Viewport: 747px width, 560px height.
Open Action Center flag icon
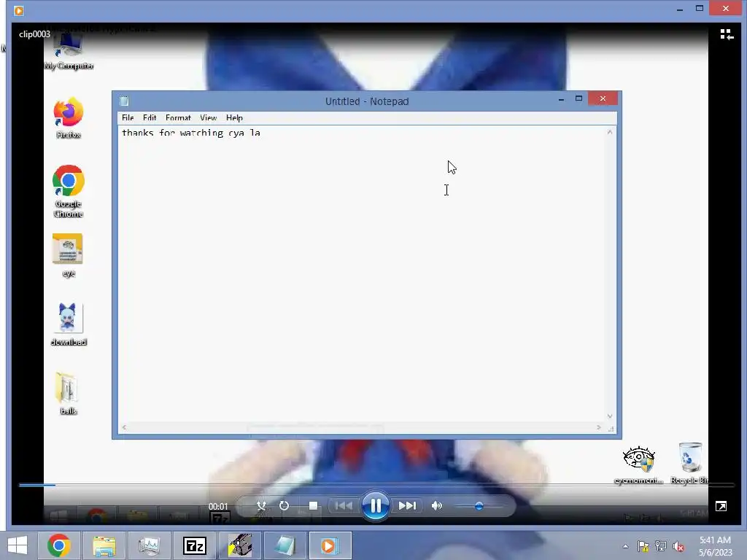coord(643,546)
